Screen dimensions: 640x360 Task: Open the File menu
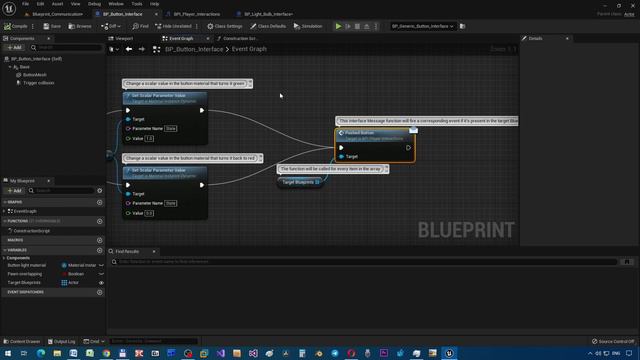pyautogui.click(x=25, y=4)
